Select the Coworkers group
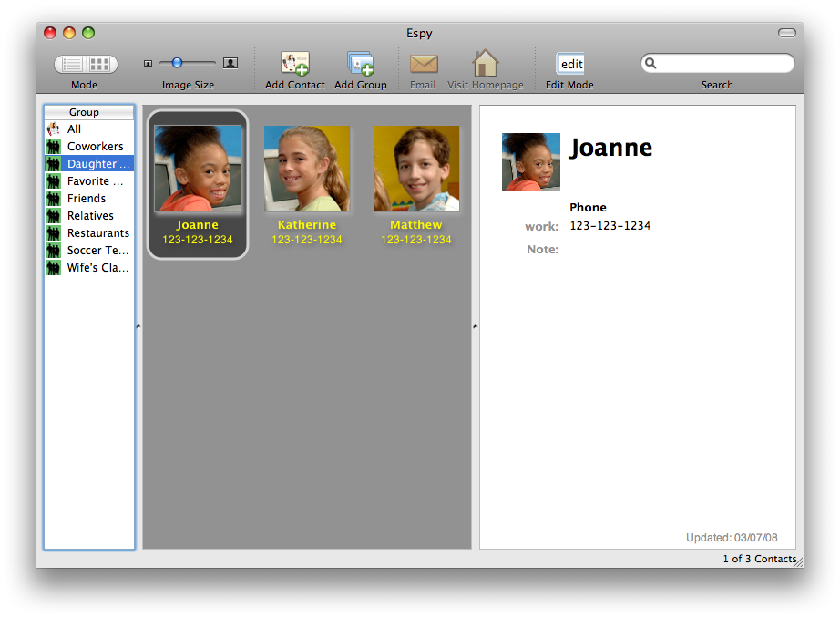Viewport: 840px width, 618px height. (x=89, y=147)
